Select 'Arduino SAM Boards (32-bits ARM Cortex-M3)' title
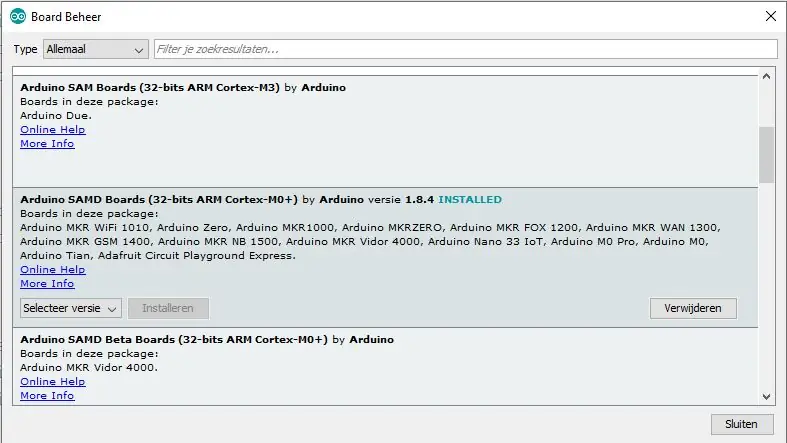787x443 pixels. point(150,87)
